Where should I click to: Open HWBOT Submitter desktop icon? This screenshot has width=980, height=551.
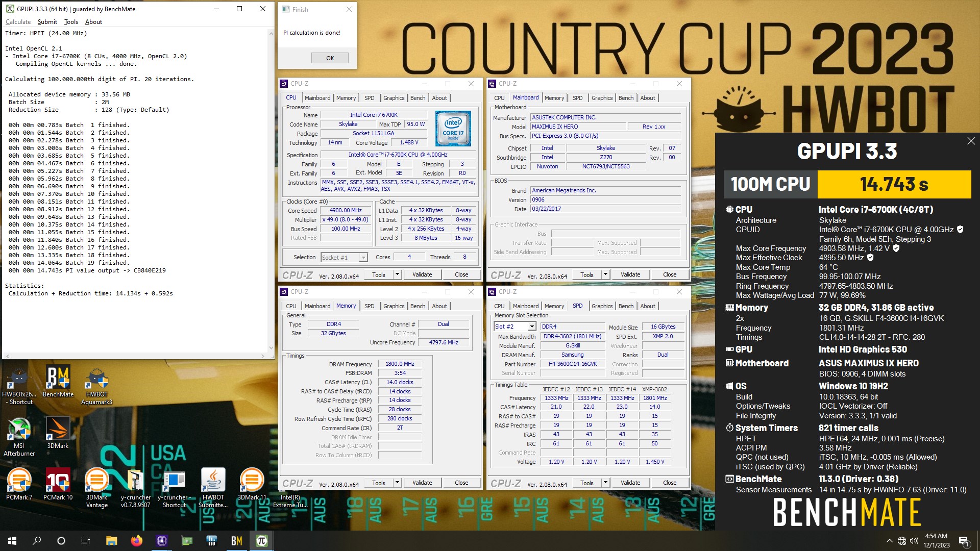[x=213, y=488]
